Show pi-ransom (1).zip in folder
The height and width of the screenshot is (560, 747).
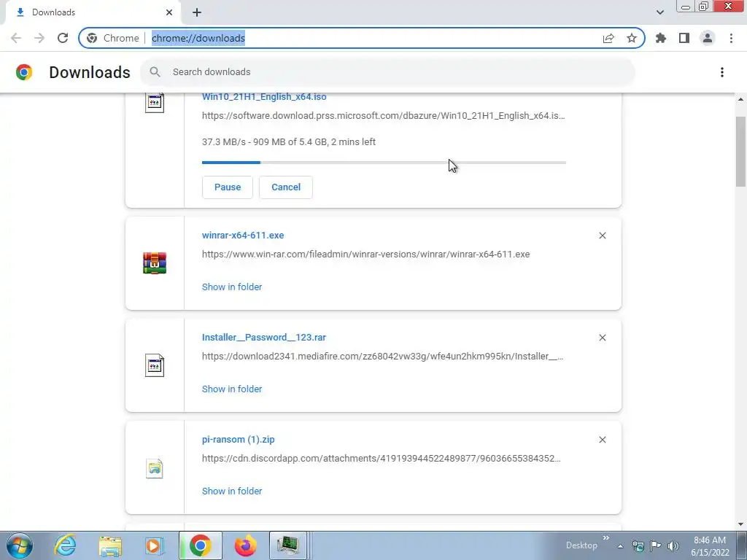(x=232, y=491)
